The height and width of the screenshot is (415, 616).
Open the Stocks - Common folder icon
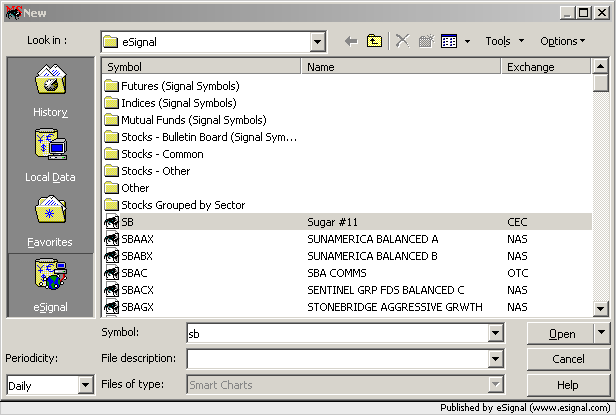pyautogui.click(x=112, y=154)
